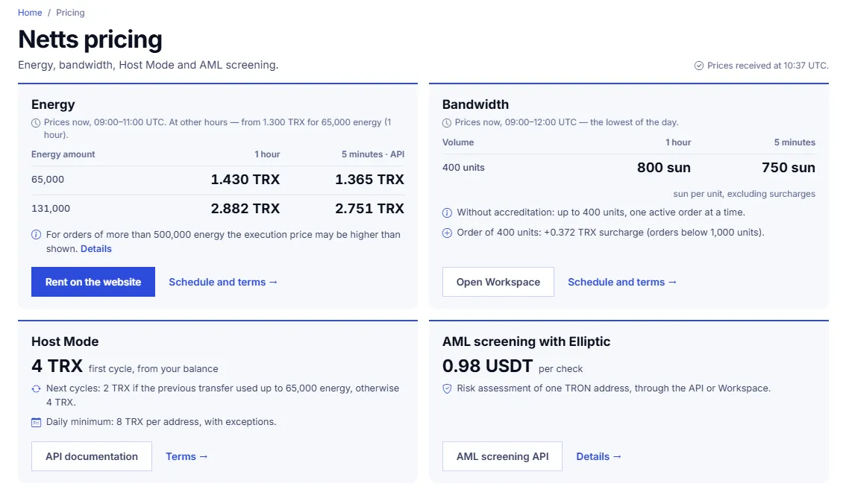The height and width of the screenshot is (504, 846).
Task: Click the AML screening with Elliptic heading
Action: coord(526,341)
